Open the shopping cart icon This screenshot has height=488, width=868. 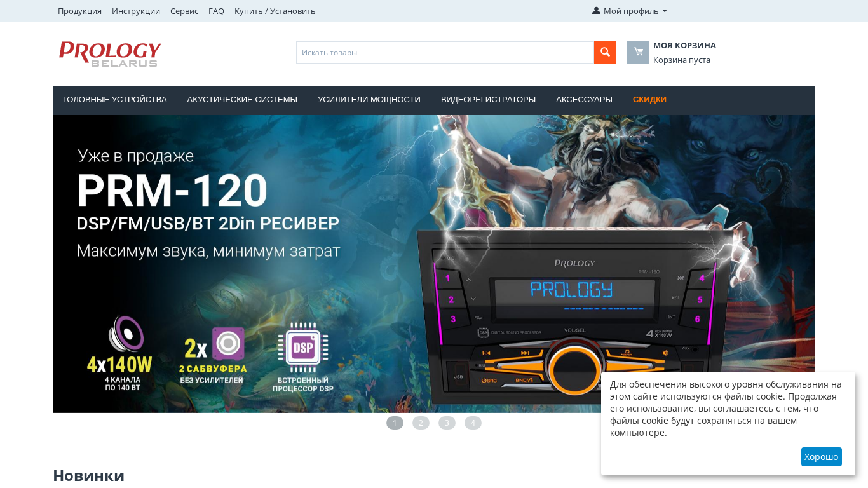click(x=638, y=52)
